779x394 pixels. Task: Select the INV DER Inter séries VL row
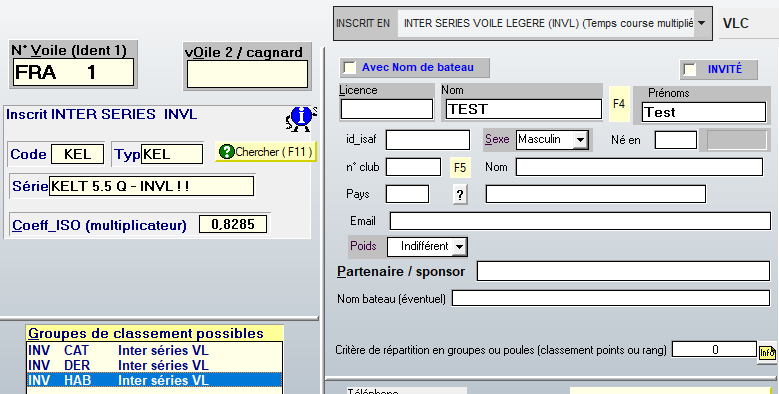154,365
